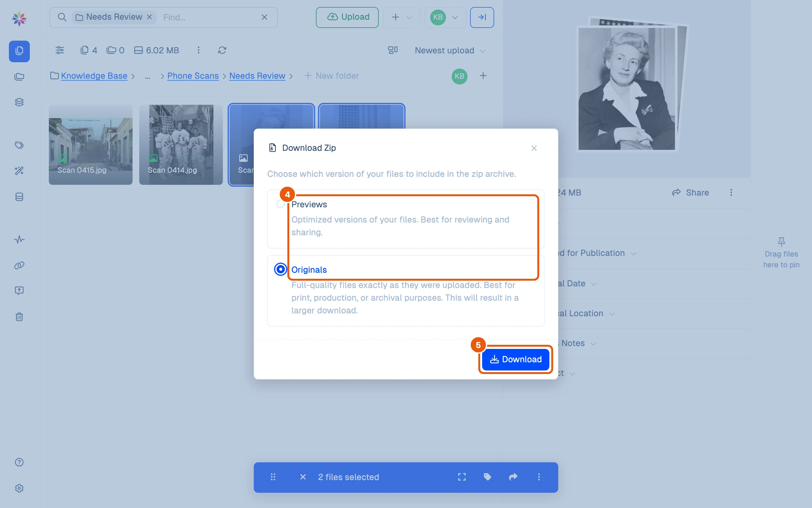Click the green Upload button
The width and height of the screenshot is (812, 508).
coord(347,17)
